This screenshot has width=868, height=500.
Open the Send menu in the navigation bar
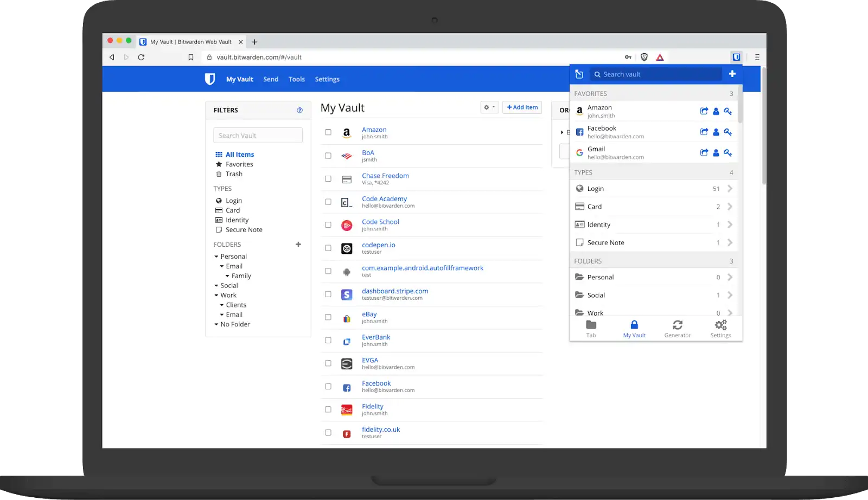click(x=271, y=79)
